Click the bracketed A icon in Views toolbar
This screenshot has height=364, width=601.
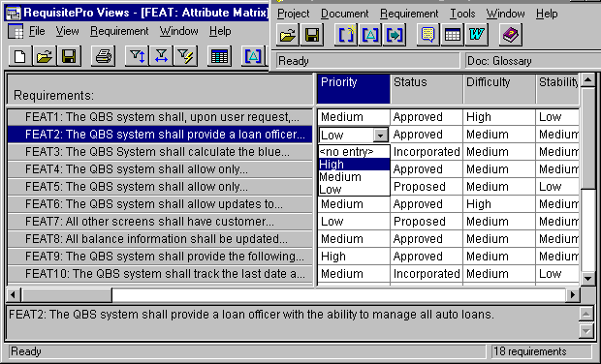(x=253, y=57)
